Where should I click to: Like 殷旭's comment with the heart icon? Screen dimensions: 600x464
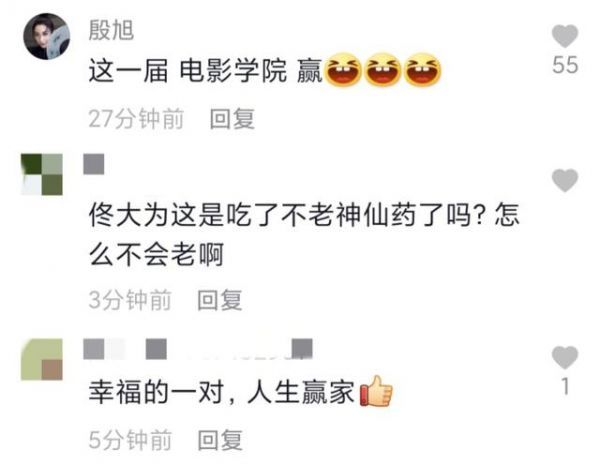pos(565,36)
